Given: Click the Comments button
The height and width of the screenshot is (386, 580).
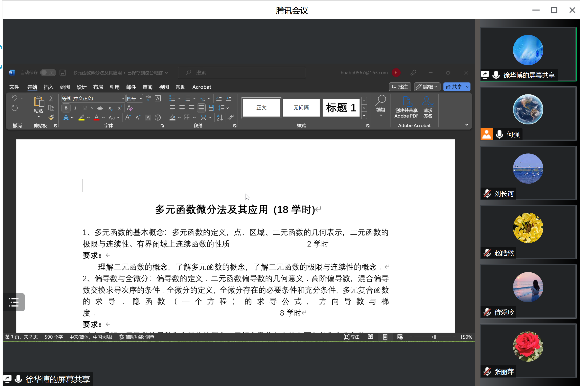Looking at the screenshot, I should (x=400, y=87).
